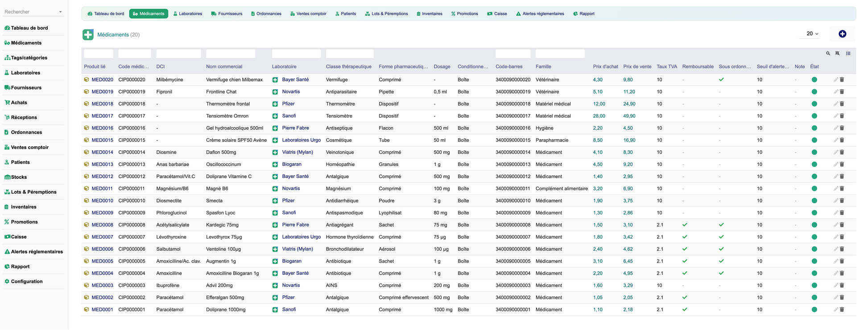Click price 49,90 in Tensiomètre Omron row

click(629, 116)
